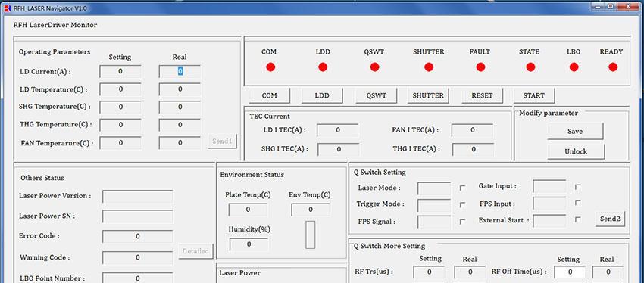Image resolution: width=644 pixels, height=283 pixels.
Task: Enable the External Start checkbox
Action: click(x=578, y=219)
